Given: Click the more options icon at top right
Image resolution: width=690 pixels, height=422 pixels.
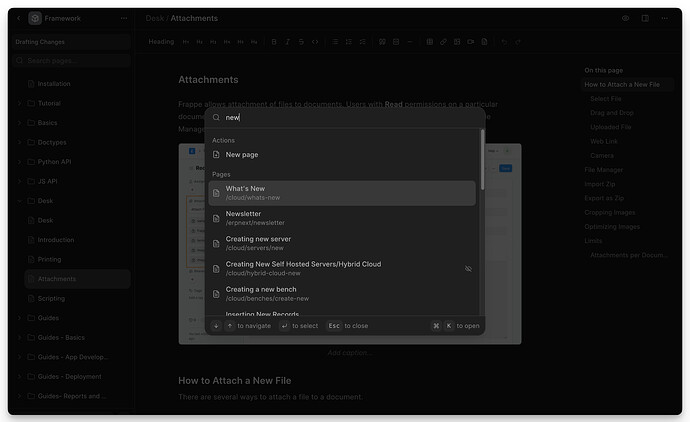Looking at the screenshot, I should (664, 18).
